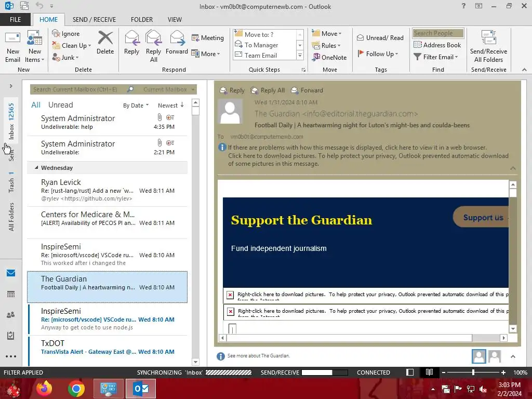Reply with a Meeting request

pos(208,37)
